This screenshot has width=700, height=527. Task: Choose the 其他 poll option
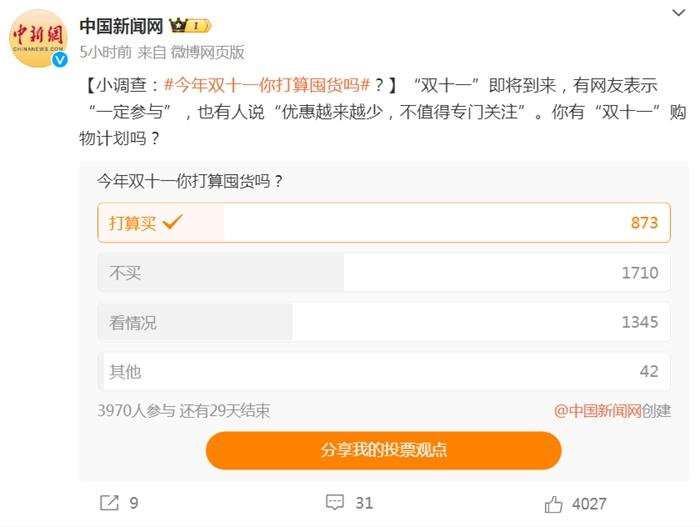(x=383, y=371)
